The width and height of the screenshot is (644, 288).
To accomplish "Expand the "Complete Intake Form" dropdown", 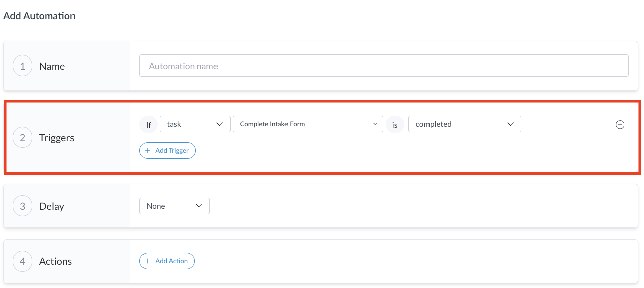I will pos(307,124).
